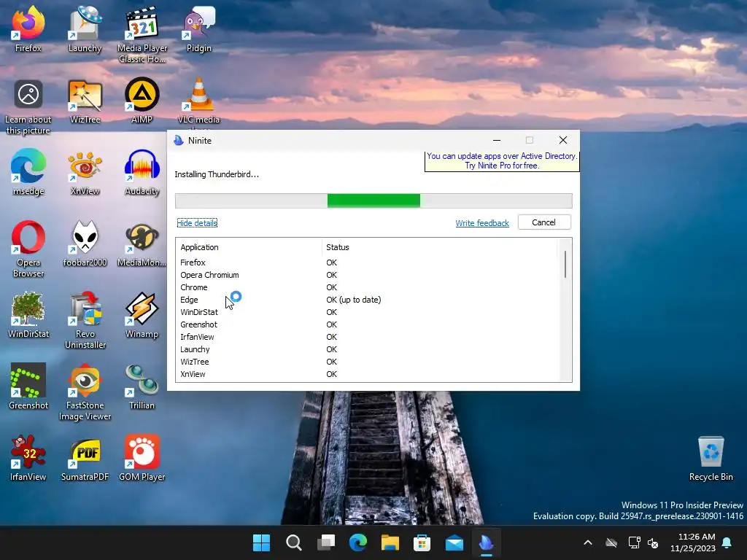The height and width of the screenshot is (560, 747).
Task: Click Hide details link in Ninite
Action: pos(197,223)
